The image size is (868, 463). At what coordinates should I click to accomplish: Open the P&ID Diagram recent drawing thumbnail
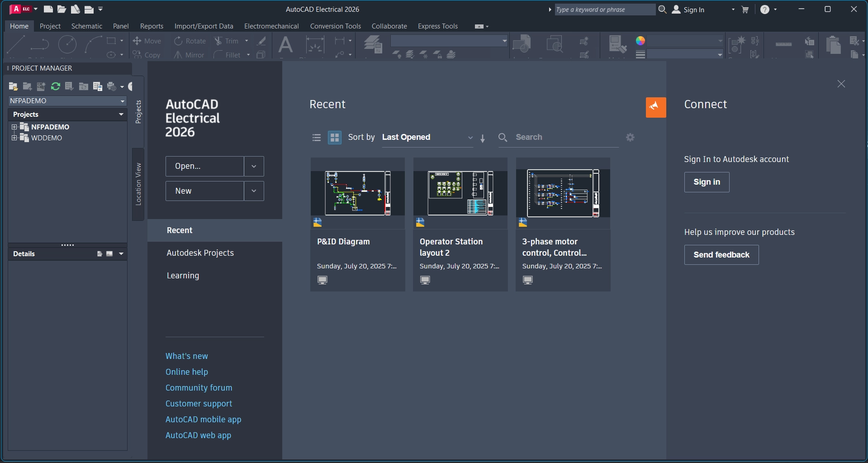click(x=357, y=193)
